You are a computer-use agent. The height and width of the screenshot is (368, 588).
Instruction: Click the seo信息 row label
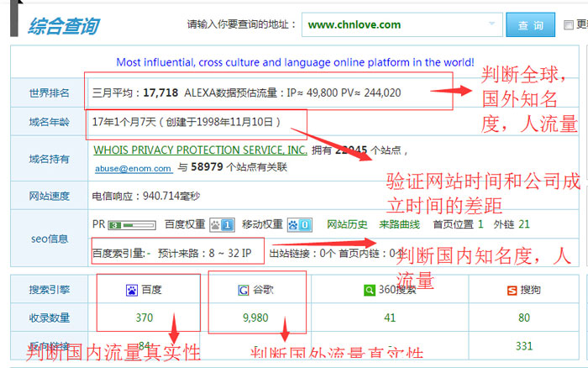point(50,239)
